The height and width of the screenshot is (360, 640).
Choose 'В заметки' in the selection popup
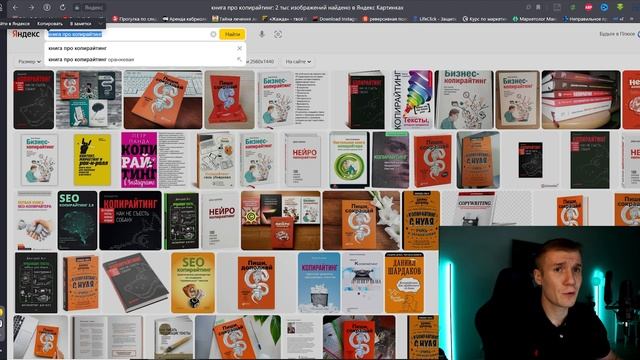[80, 24]
